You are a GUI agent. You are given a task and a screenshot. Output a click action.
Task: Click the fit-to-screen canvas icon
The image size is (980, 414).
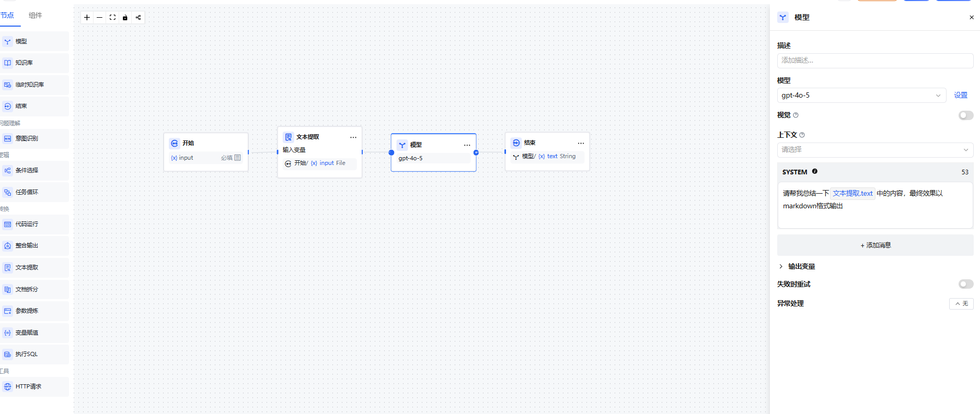coord(112,17)
